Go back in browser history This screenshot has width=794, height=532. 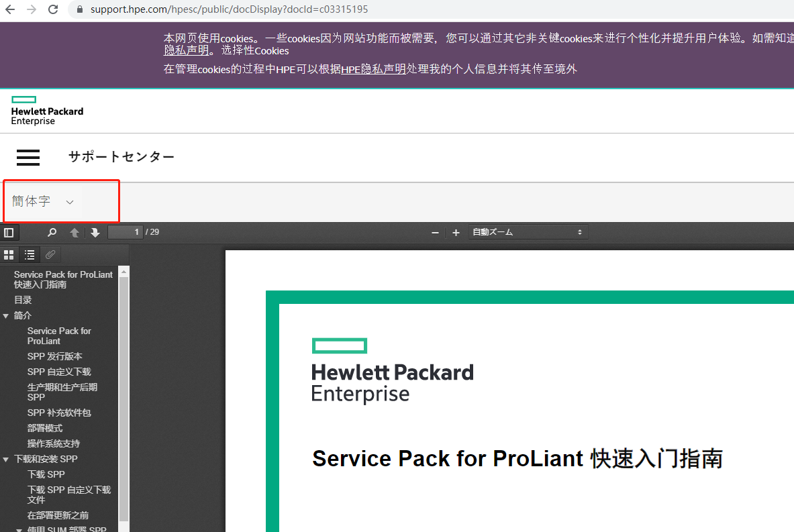[10, 9]
